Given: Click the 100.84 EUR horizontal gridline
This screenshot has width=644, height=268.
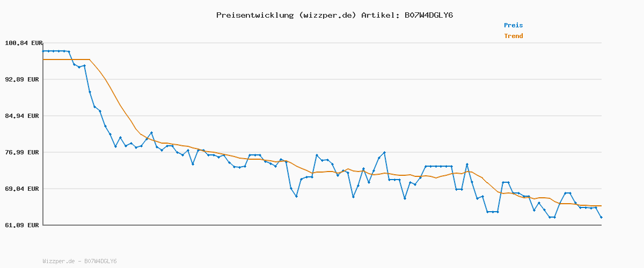Looking at the screenshot, I should point(322,43).
